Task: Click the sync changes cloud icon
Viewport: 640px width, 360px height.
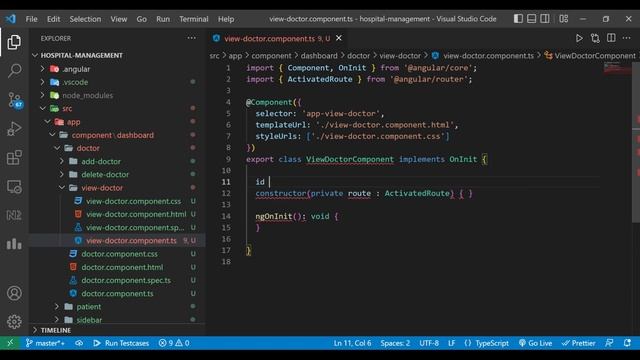Action: (79, 343)
